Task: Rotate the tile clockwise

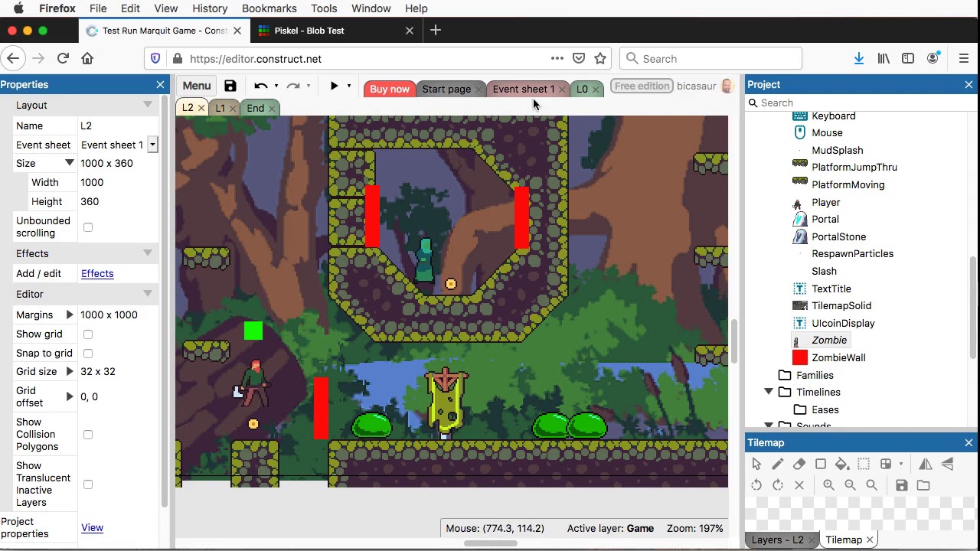Action: click(x=778, y=485)
